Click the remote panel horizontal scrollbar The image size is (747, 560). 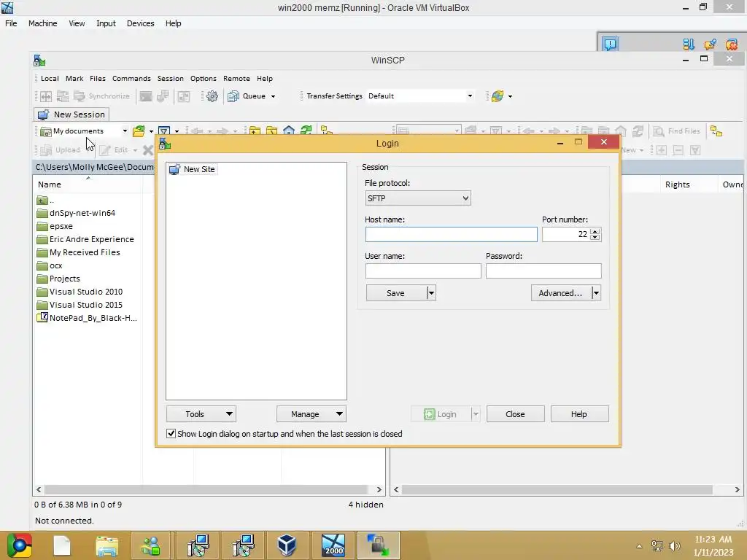568,489
